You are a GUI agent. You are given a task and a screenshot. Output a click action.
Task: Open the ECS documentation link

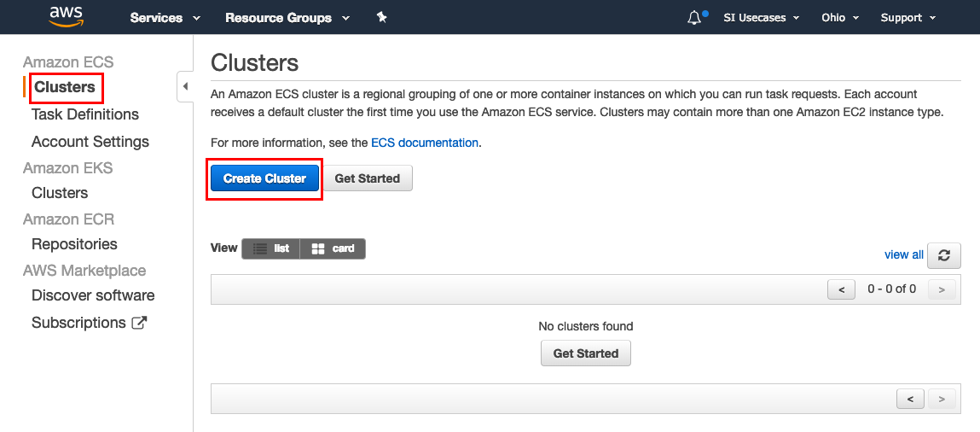425,143
